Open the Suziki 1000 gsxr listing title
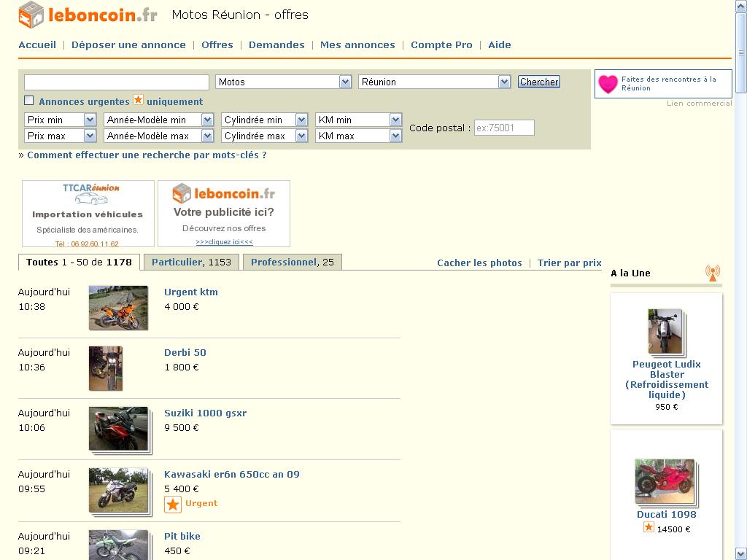Screen dimensions: 747x560 [205, 413]
